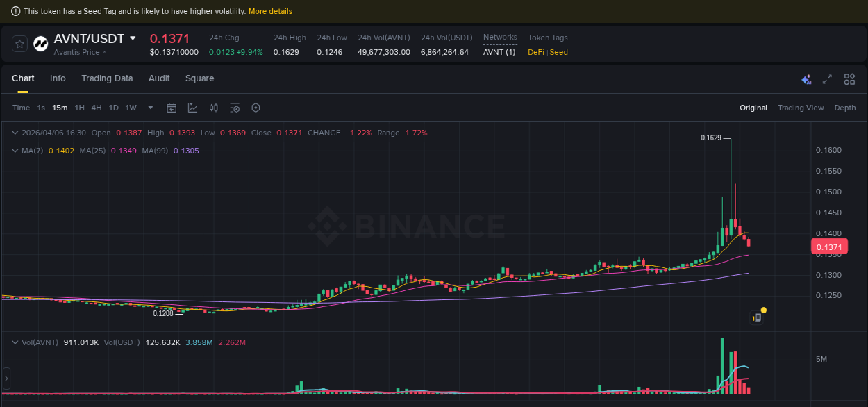This screenshot has height=407, width=868.
Task: Click the 24h Low value 0.1246
Action: [x=330, y=52]
